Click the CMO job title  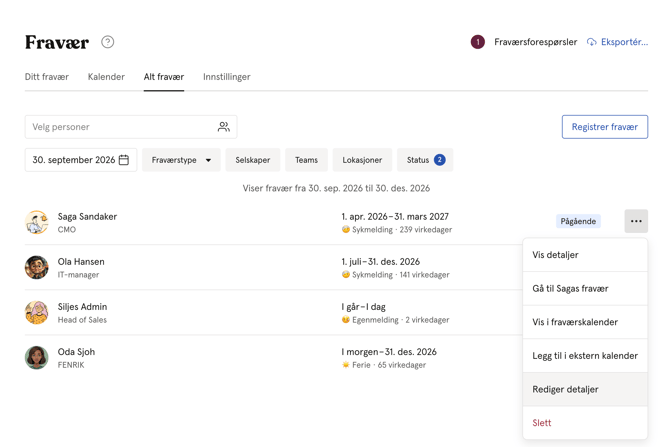click(x=67, y=229)
